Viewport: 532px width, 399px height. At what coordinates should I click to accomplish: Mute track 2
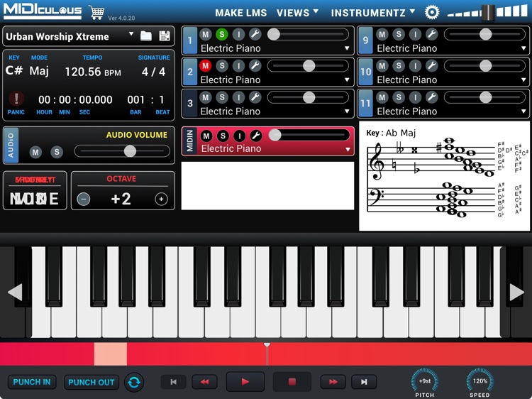(x=206, y=66)
